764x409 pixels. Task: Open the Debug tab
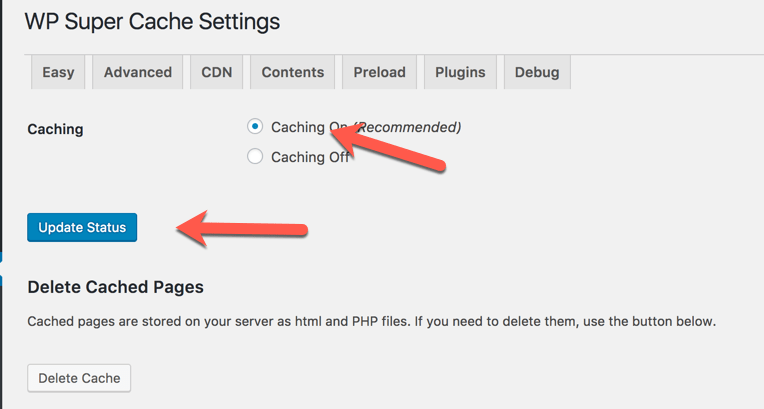click(x=537, y=72)
